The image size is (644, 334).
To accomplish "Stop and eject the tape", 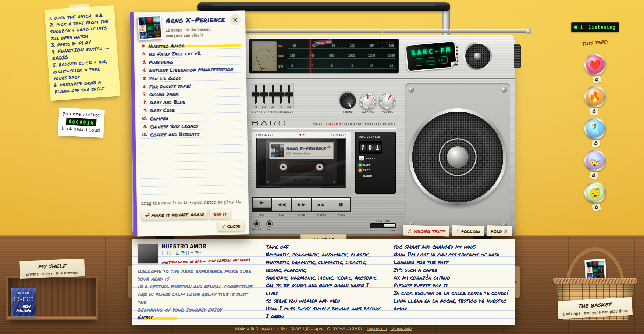I will [321, 205].
